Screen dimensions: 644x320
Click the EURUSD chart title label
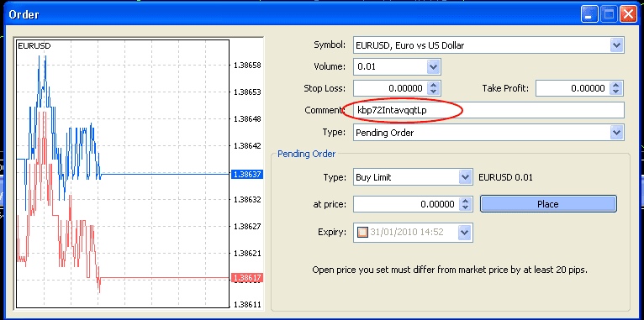point(34,46)
